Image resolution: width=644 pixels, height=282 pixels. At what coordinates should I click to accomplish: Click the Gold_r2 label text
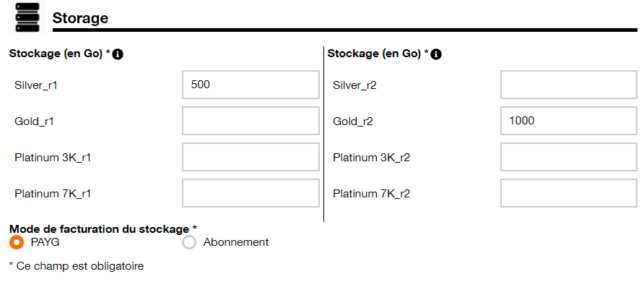pos(353,121)
